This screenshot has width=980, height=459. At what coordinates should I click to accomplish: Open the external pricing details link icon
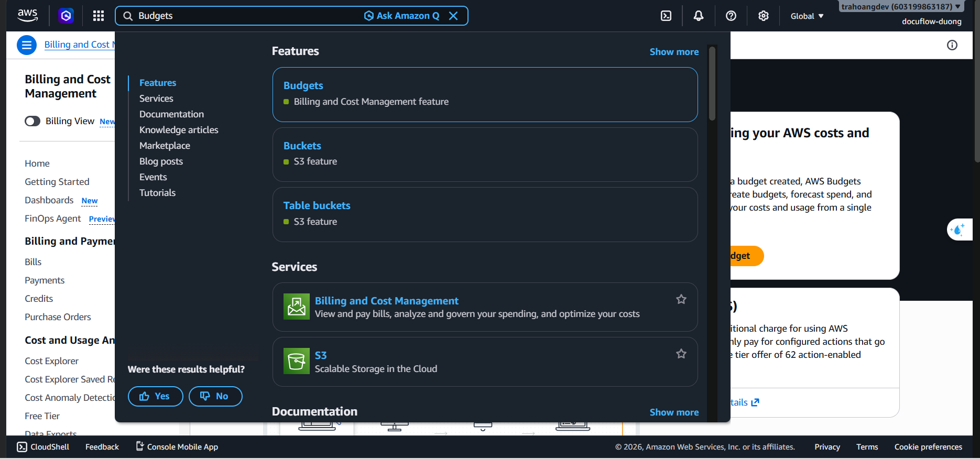pos(755,402)
